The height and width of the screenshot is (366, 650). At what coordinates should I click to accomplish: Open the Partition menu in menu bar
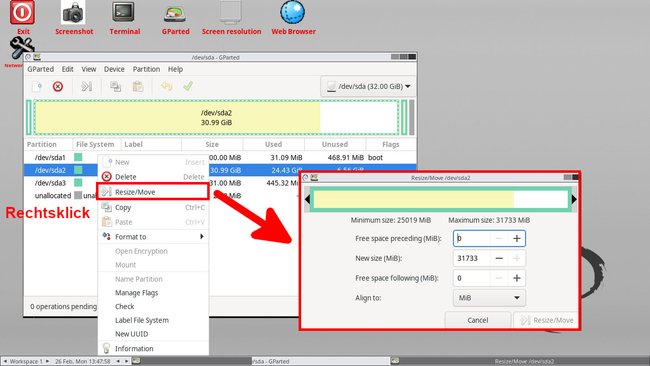coord(146,69)
